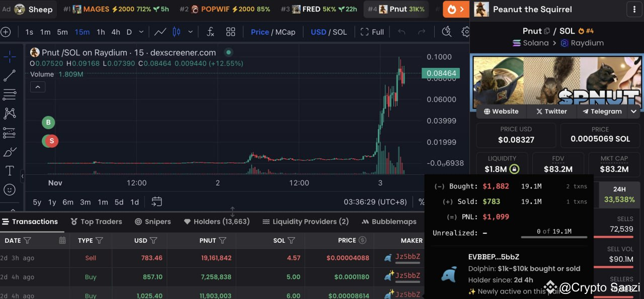Filter transactions by USD funnel icon

[x=154, y=241]
